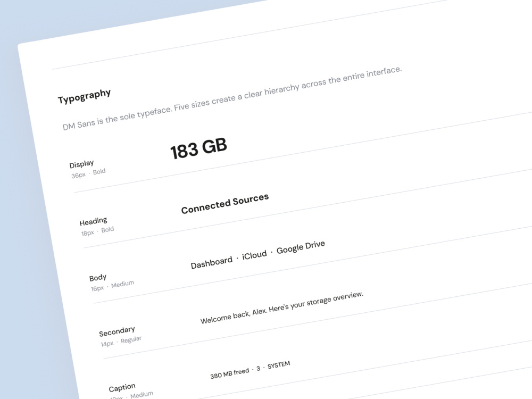532x399 pixels.
Task: Click the Connected Sources heading sample
Action: (x=225, y=204)
